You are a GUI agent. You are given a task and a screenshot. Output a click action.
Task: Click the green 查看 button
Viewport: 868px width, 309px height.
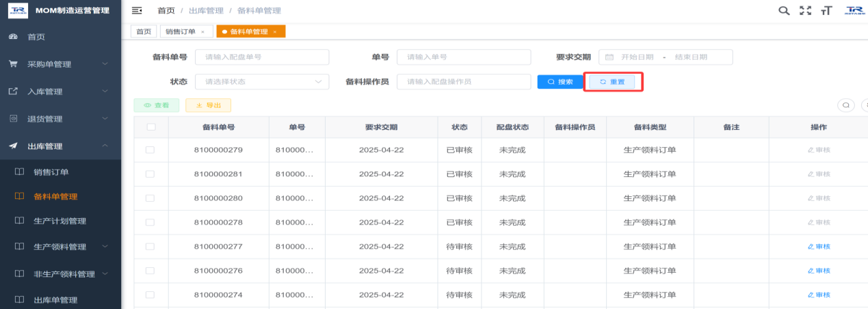coord(157,105)
